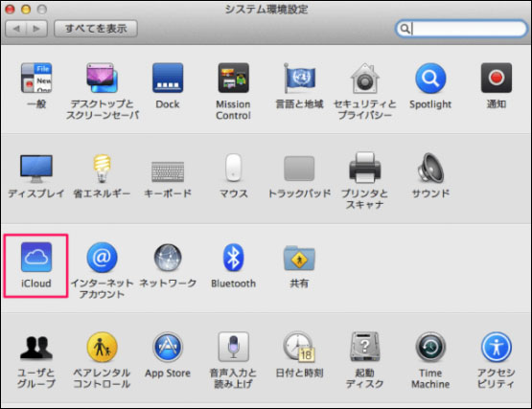Open iCloud preferences

[36, 257]
